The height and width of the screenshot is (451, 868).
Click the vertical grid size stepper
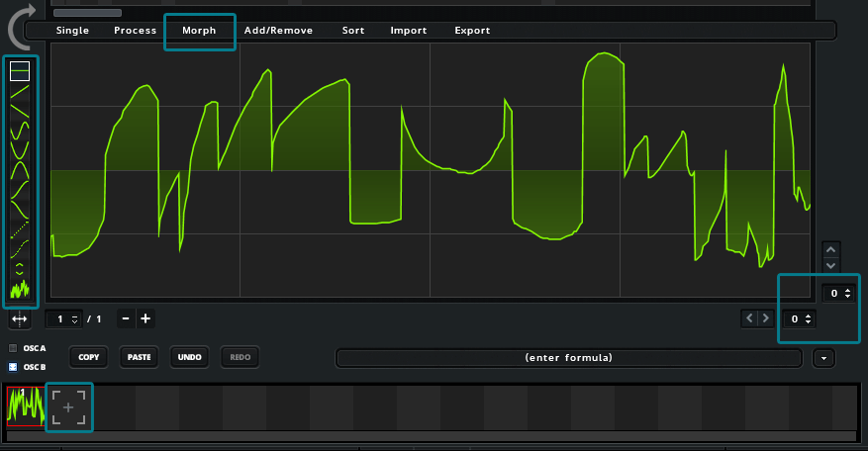[x=838, y=294]
